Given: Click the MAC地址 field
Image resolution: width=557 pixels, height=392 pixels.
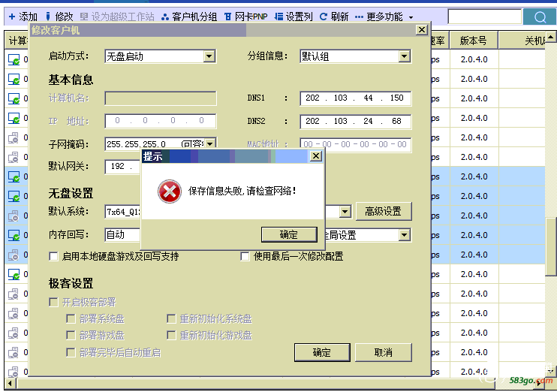Looking at the screenshot, I should click(356, 144).
